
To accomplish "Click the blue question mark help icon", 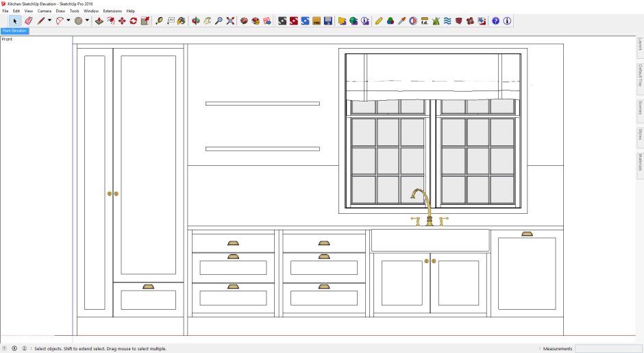I will (496, 21).
